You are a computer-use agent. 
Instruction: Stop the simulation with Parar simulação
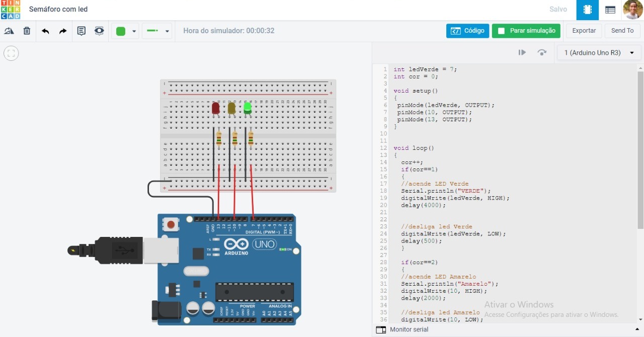pos(526,31)
